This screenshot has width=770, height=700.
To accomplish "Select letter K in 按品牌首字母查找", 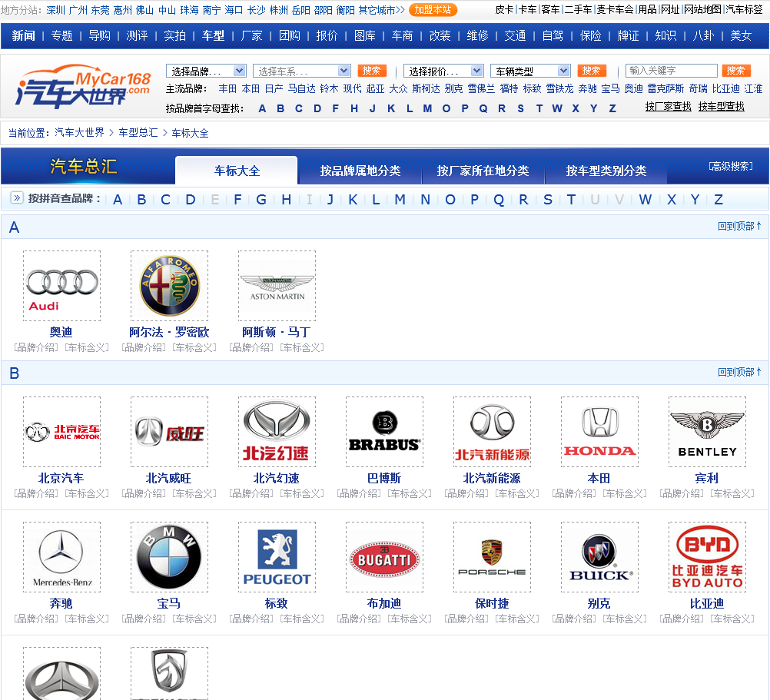I will (391, 108).
